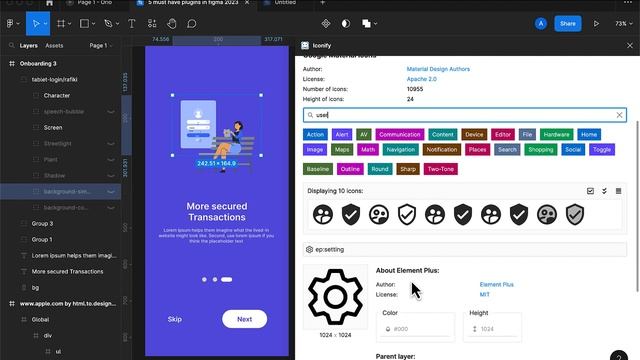The width and height of the screenshot is (640, 360).
Task: Click the Mask icon in toolbar
Action: pyautogui.click(x=346, y=24)
